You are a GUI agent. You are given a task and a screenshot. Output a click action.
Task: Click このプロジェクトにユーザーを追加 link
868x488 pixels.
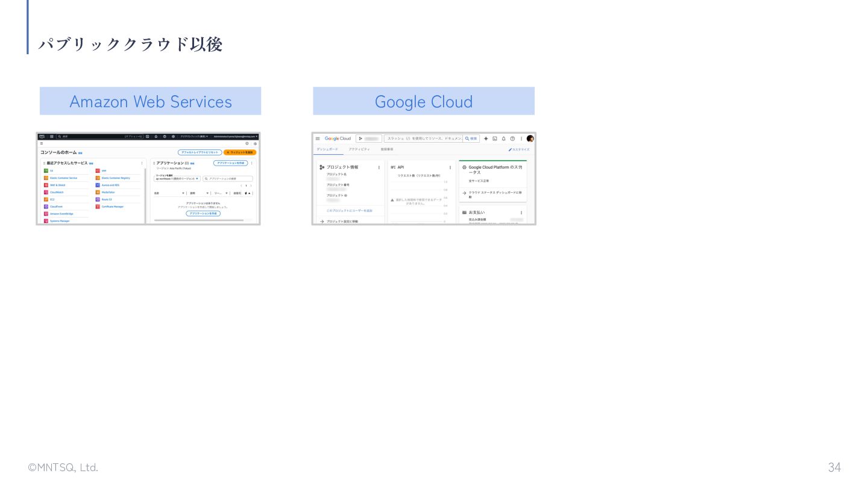350,211
